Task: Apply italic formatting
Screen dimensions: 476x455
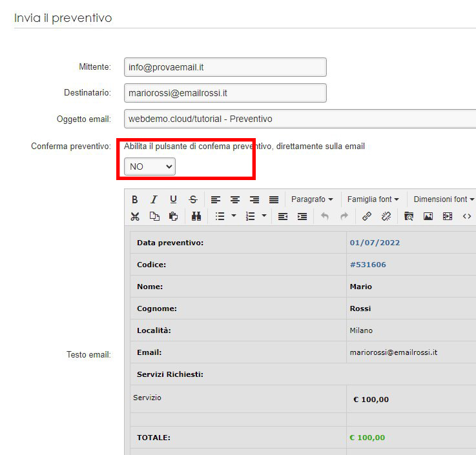Action: click(x=154, y=199)
